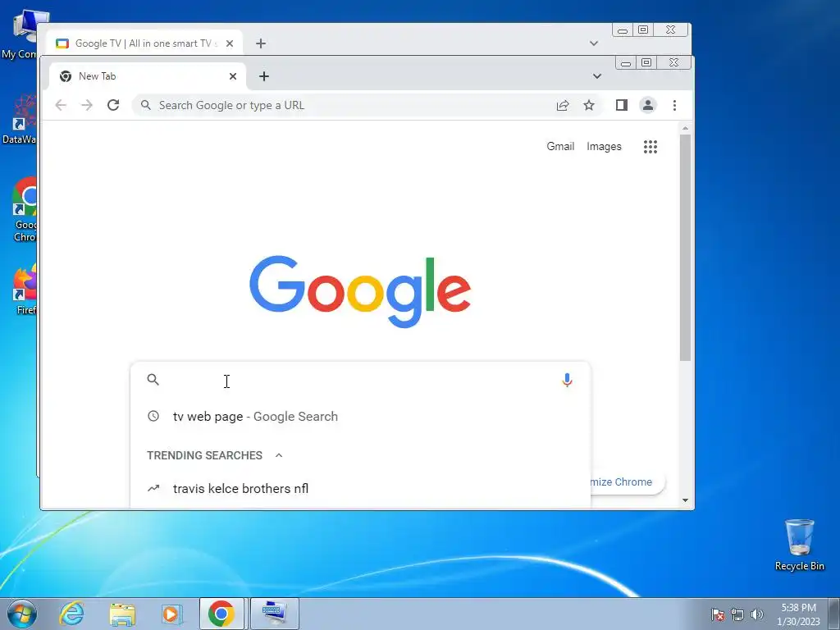Screen dimensions: 840x630
Task: Go forward with the forward arrow
Action: pos(87,105)
